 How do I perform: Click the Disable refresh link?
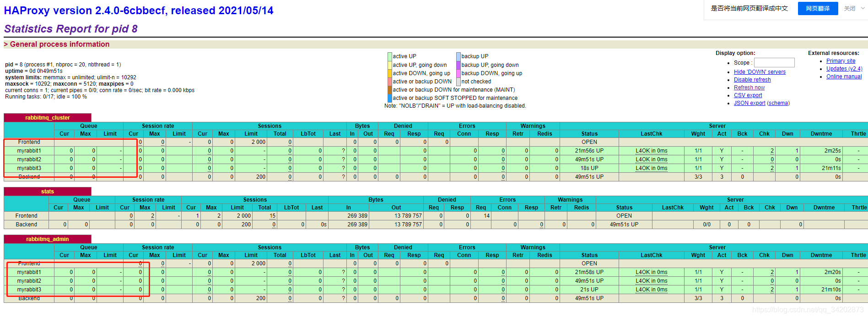(752, 80)
